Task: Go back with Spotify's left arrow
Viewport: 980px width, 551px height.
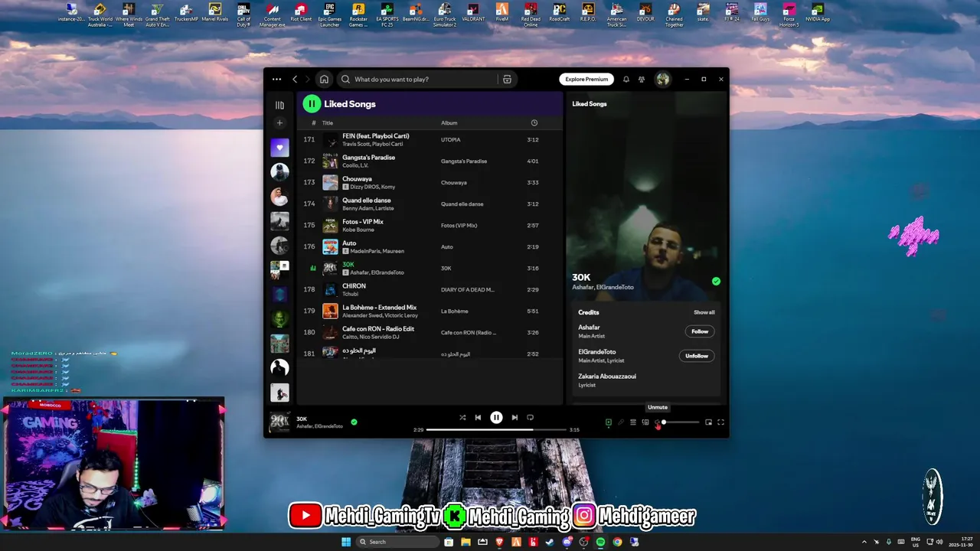Action: (x=295, y=79)
